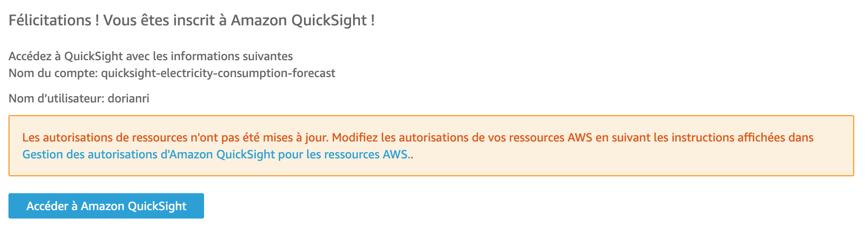Click the Accédez à QuickSight instruction line
This screenshot has width=868, height=227.
[151, 56]
